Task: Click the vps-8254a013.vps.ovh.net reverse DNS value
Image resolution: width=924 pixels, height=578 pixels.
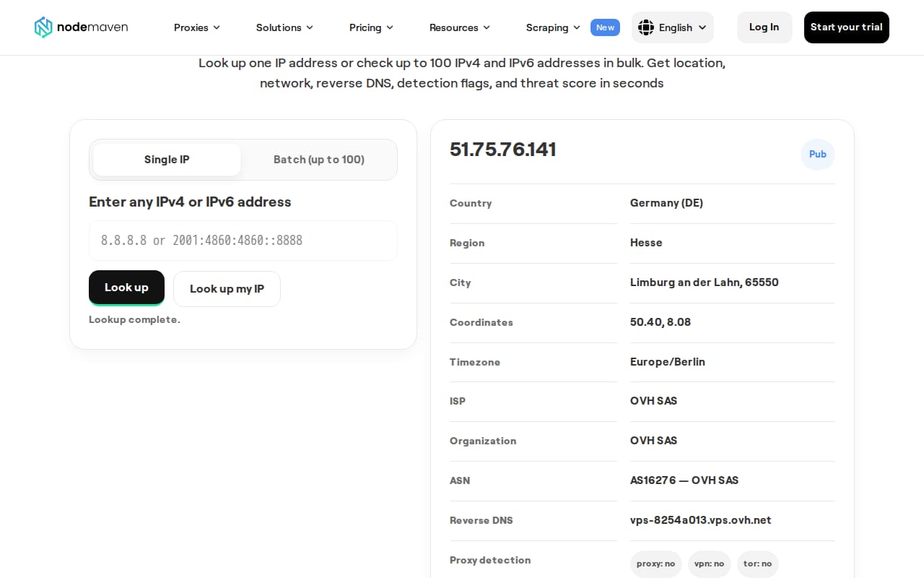Action: coord(701,520)
